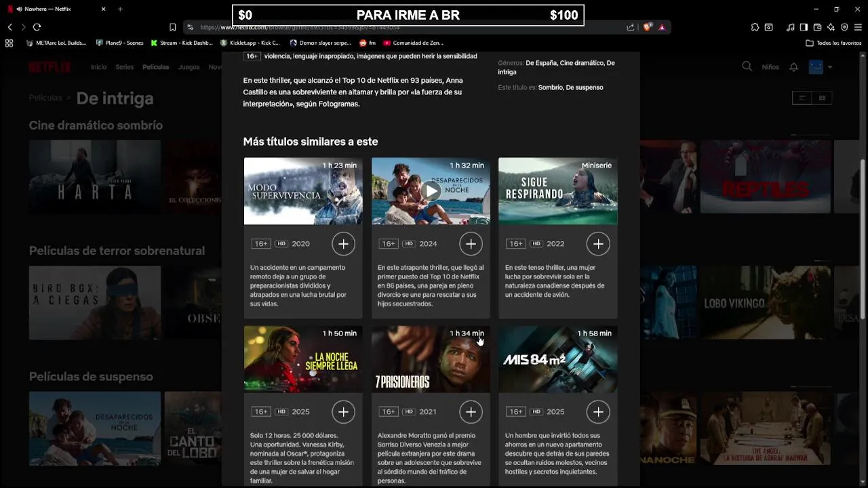Switch to Niños profile
The image size is (868, 488).
(770, 67)
